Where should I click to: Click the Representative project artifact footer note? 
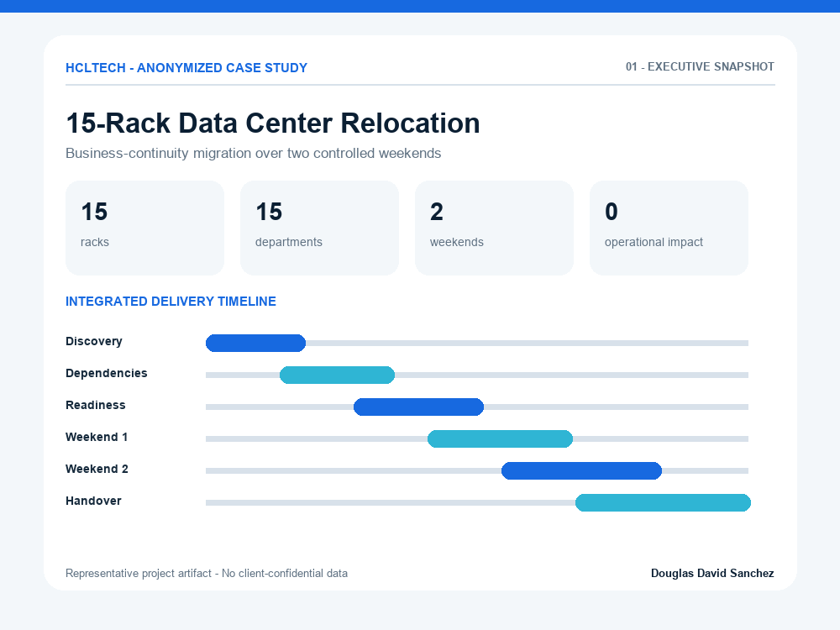(x=207, y=574)
